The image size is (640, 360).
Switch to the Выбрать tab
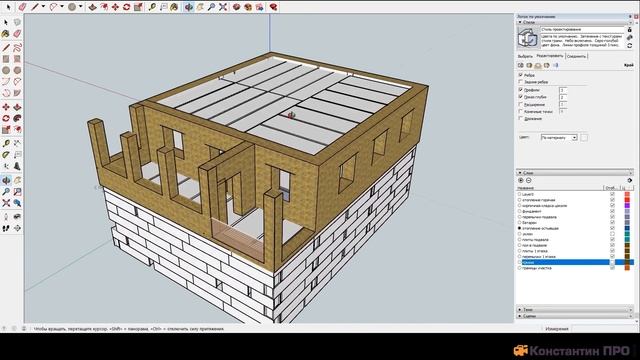tap(525, 56)
